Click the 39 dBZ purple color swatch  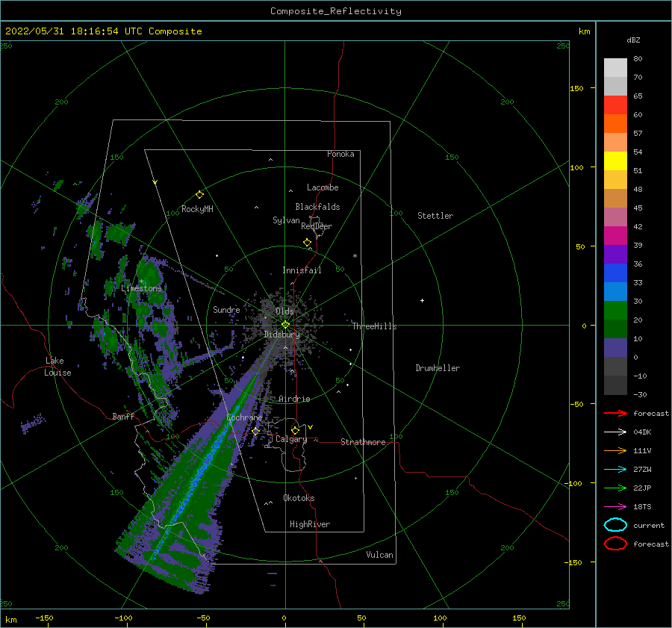[615, 254]
